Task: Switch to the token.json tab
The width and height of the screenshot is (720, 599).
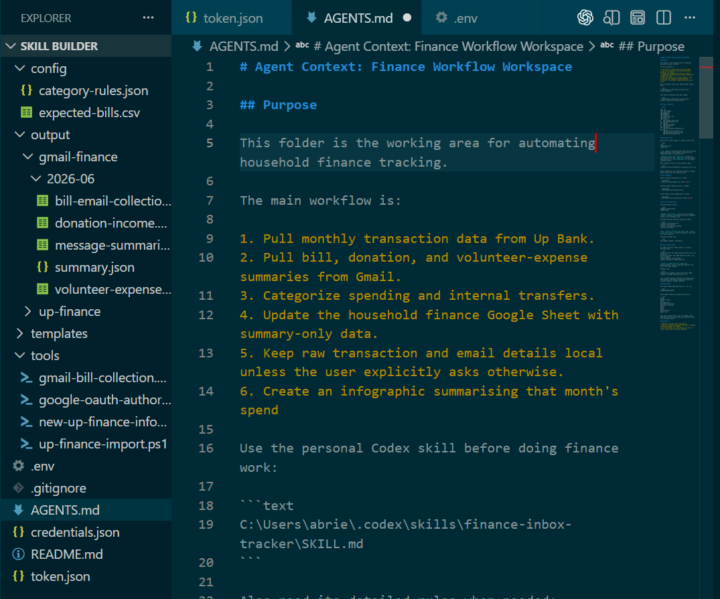Action: click(x=231, y=18)
